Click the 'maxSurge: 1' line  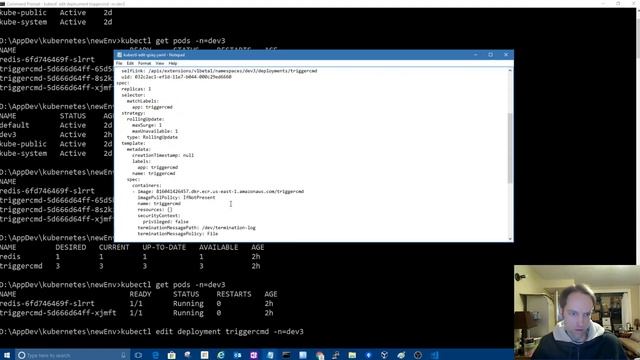click(x=147, y=125)
